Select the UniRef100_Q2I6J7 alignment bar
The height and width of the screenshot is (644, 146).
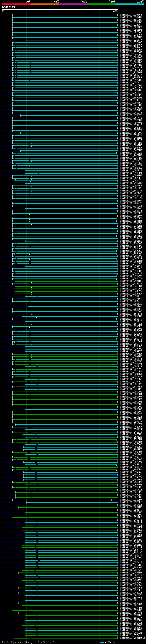[x=71, y=40]
